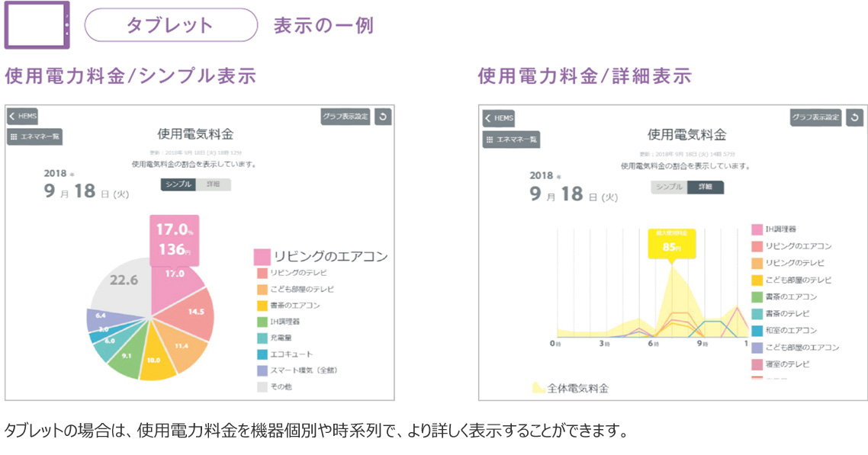This screenshot has width=868, height=455.
Task: Switch to 詳細 toggle in pie chart screen
Action: click(213, 184)
